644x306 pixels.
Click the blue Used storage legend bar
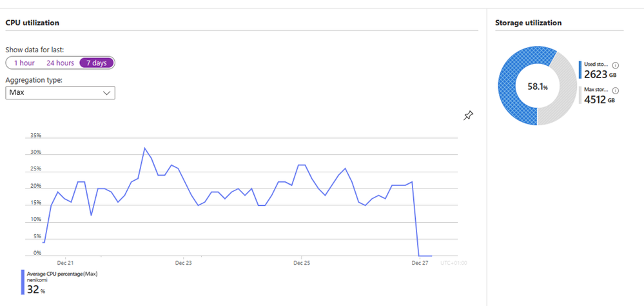pyautogui.click(x=580, y=70)
